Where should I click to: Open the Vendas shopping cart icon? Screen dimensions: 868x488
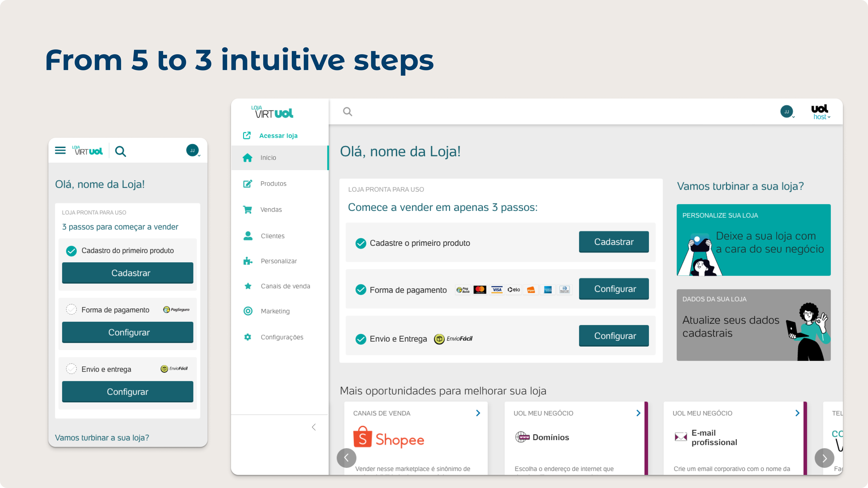click(x=248, y=209)
